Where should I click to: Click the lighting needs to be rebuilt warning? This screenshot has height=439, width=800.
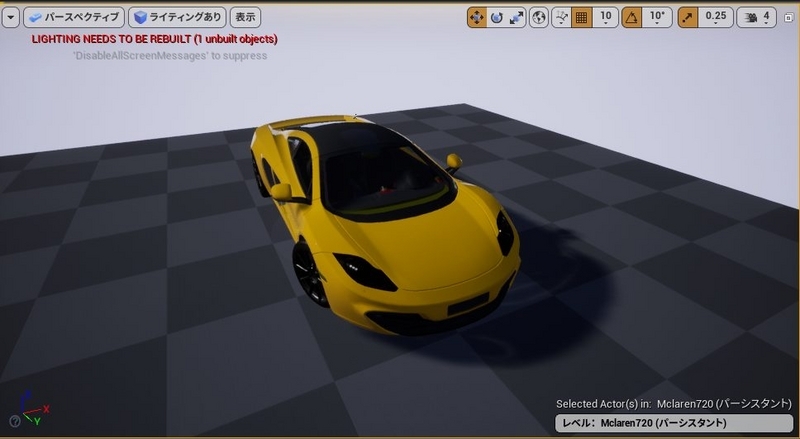(155, 39)
